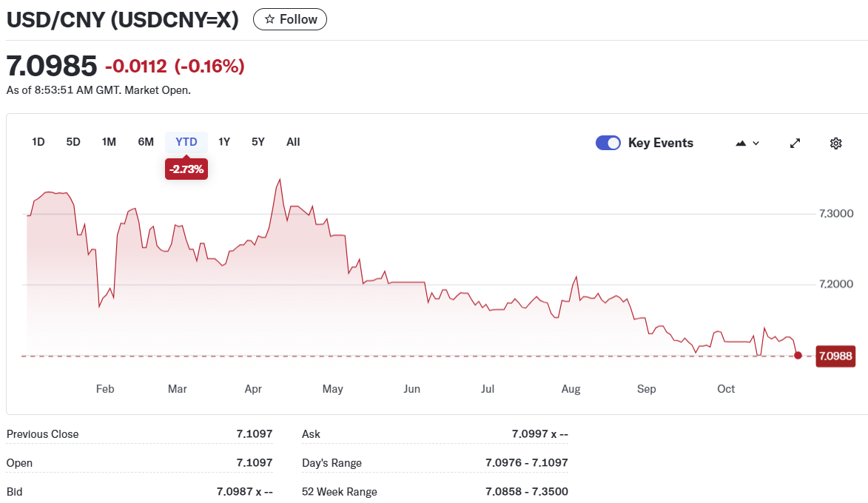Select the 1D time range
Screen dimensions: 868x503
click(x=38, y=142)
